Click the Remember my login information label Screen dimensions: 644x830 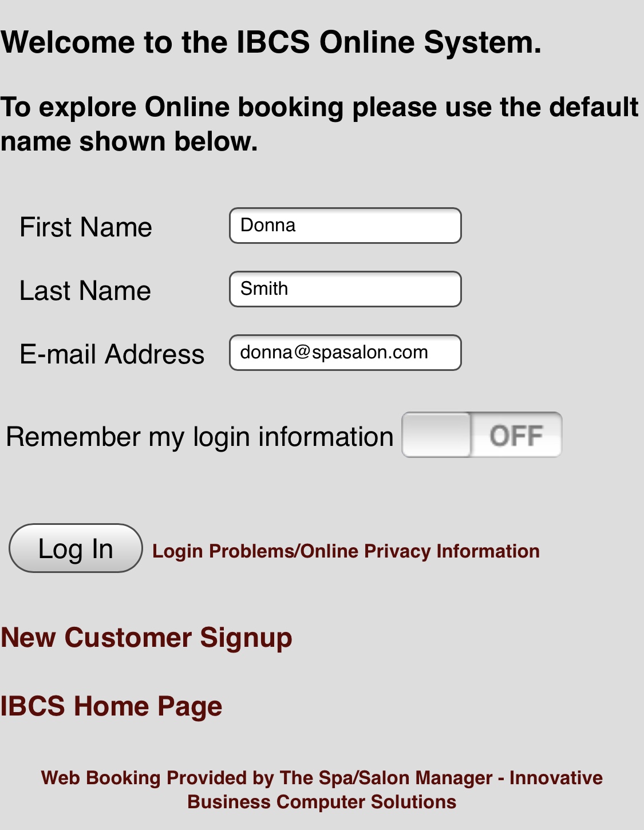click(x=200, y=437)
